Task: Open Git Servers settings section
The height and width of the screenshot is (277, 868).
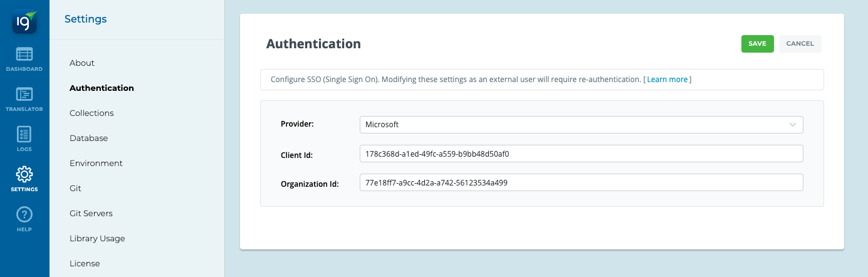Action: 91,214
